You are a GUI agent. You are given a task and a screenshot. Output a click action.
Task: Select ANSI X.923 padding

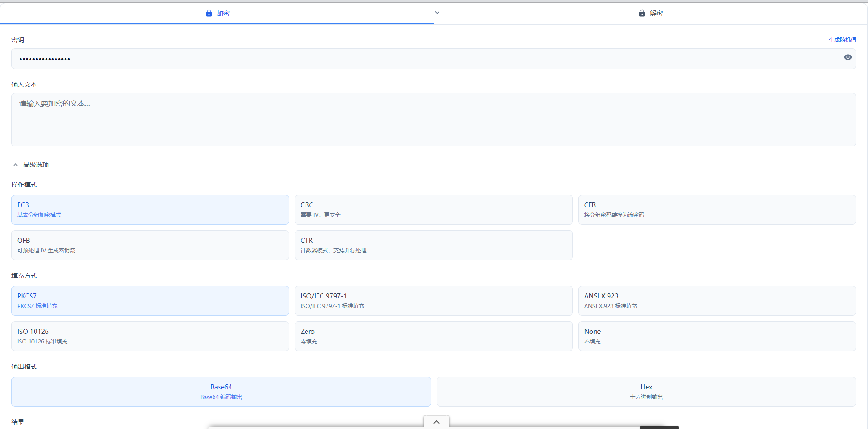(716, 301)
